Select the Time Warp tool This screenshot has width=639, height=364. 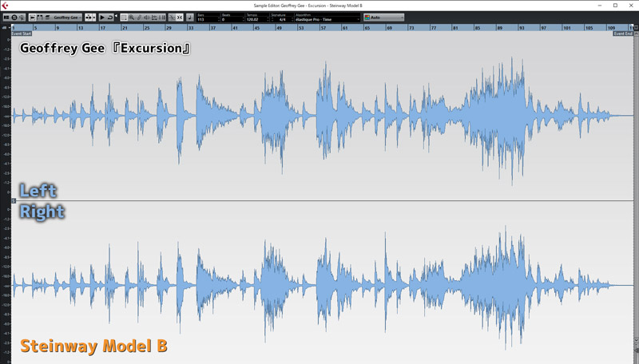click(x=162, y=18)
